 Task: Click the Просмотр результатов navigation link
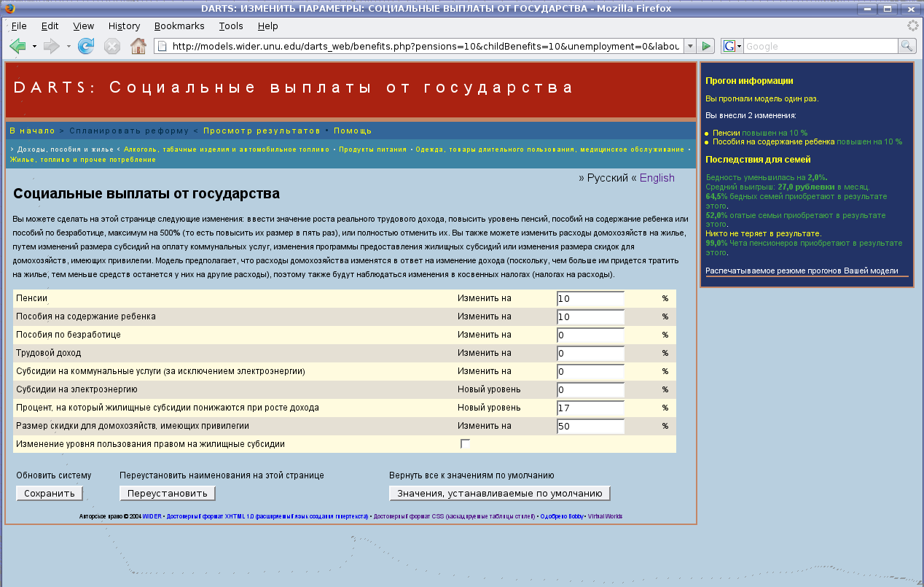click(262, 131)
